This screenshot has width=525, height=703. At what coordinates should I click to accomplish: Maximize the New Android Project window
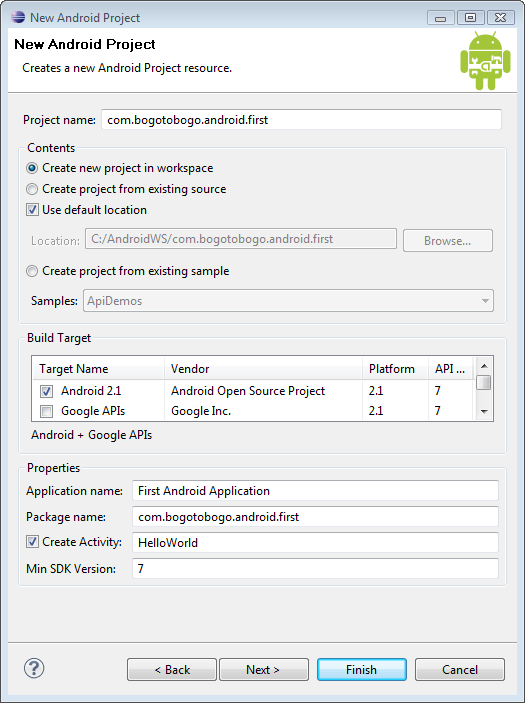coord(470,18)
